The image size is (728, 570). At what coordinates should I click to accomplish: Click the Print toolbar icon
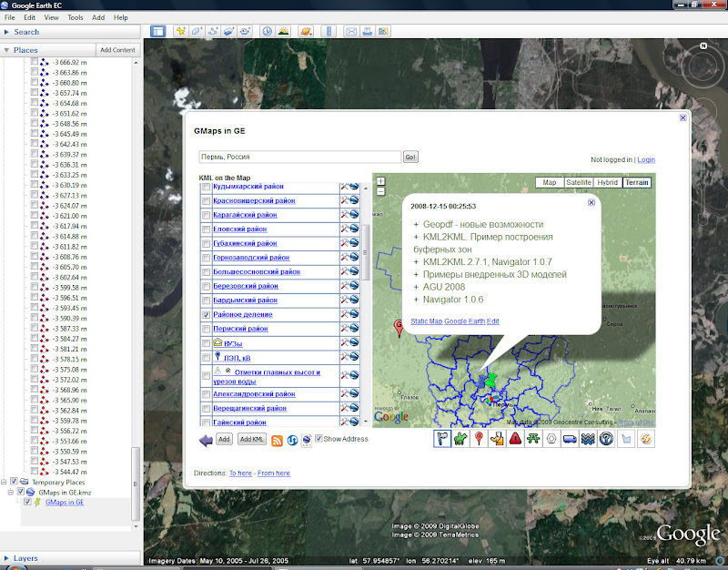coord(368,31)
